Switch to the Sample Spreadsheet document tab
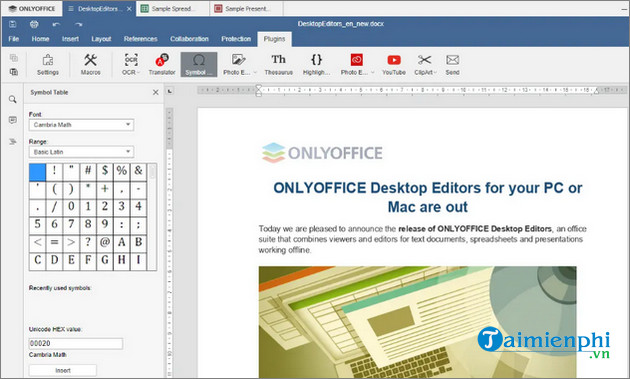The image size is (630, 379). [173, 8]
